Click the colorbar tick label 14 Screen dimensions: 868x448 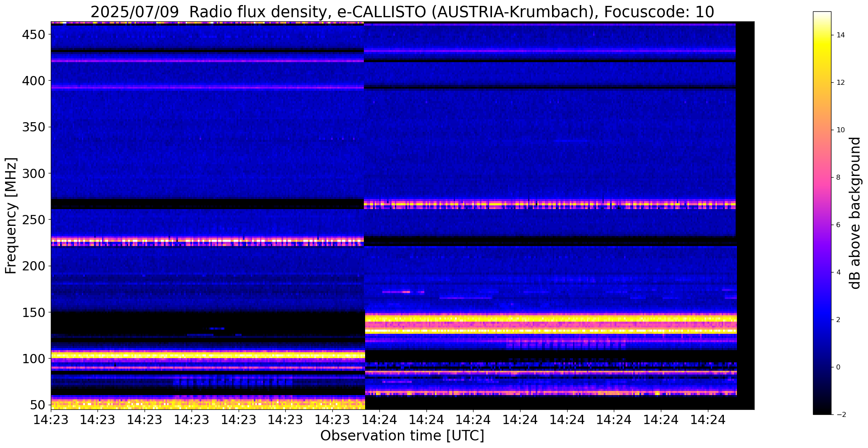tap(841, 35)
